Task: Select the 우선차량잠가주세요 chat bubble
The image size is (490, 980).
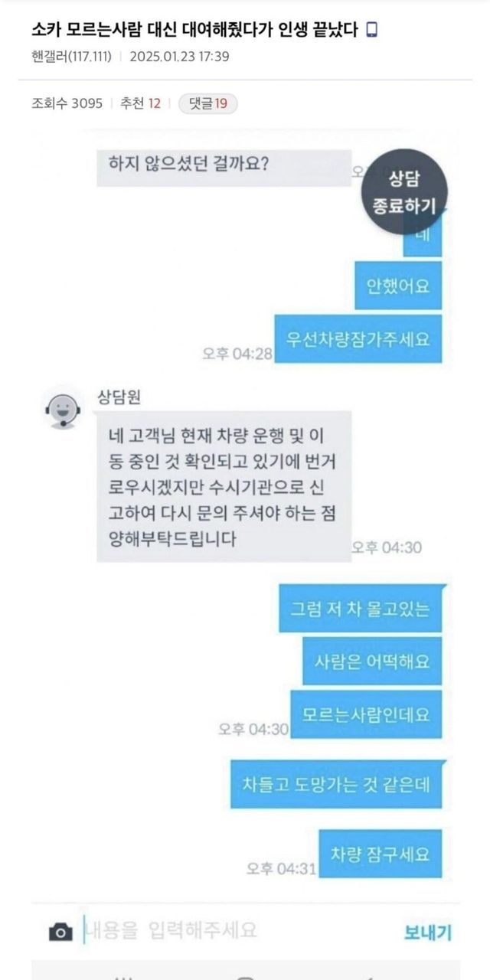Action: pos(360,338)
